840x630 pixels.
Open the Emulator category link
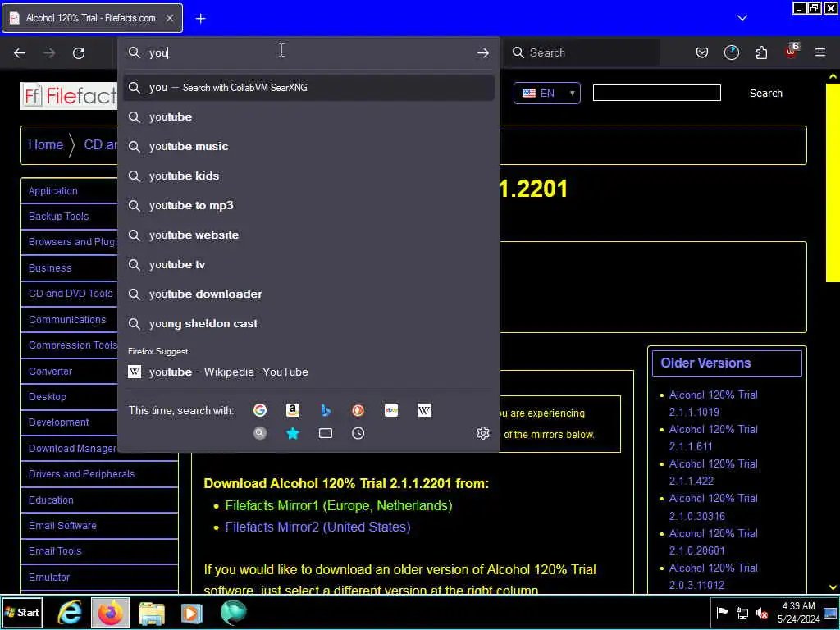click(x=49, y=577)
